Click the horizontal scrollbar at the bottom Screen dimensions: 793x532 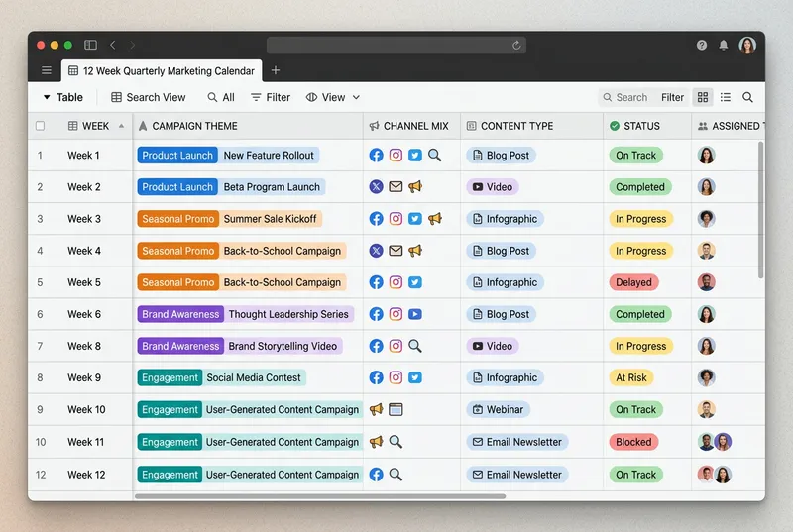[x=319, y=496]
